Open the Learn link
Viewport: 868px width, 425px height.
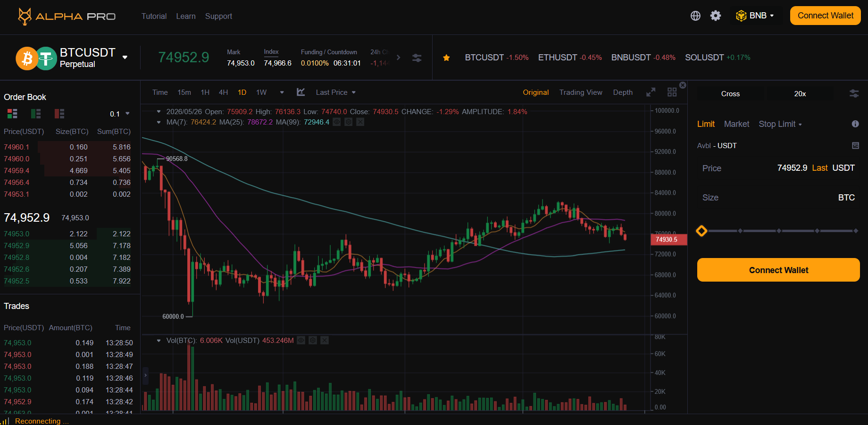coord(186,16)
